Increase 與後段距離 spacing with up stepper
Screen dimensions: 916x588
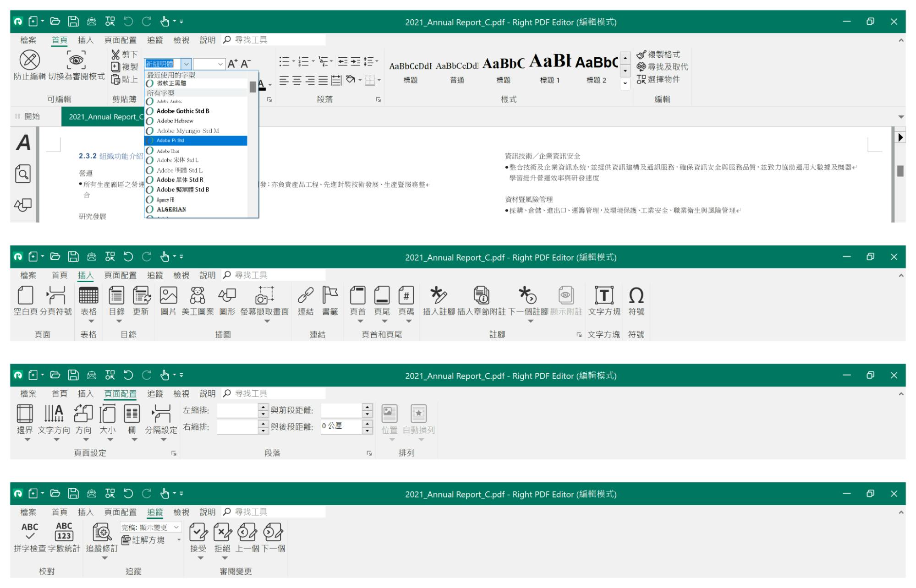367,423
